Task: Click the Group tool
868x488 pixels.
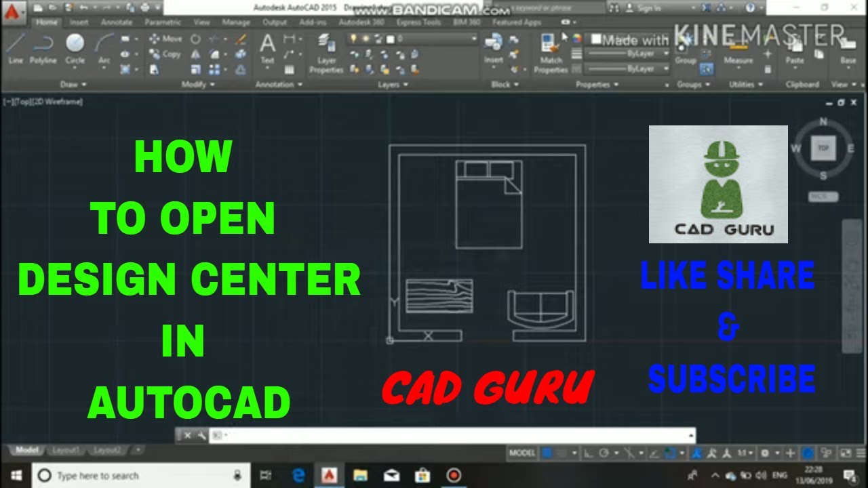Action: 685,49
